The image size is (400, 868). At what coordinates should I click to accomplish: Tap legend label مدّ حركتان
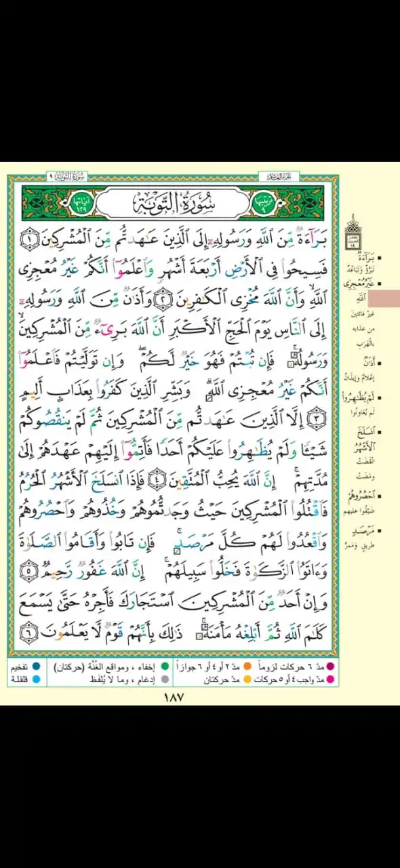(x=224, y=679)
